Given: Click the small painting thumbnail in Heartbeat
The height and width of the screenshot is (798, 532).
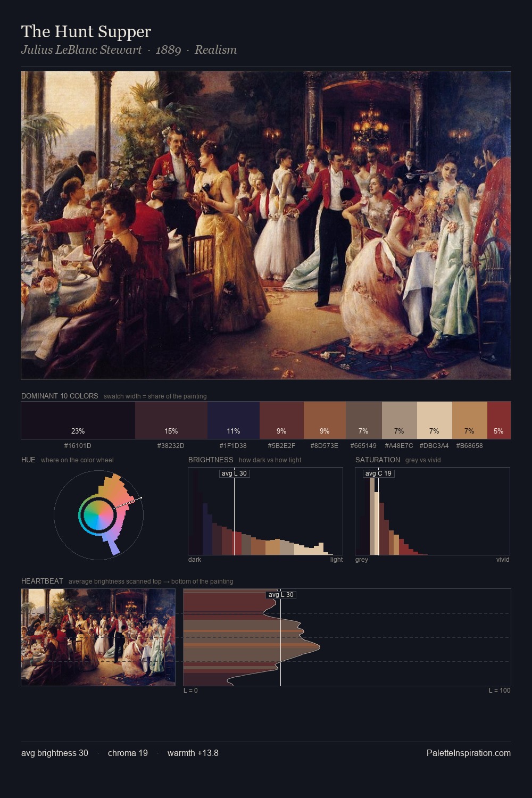Looking at the screenshot, I should [98, 637].
